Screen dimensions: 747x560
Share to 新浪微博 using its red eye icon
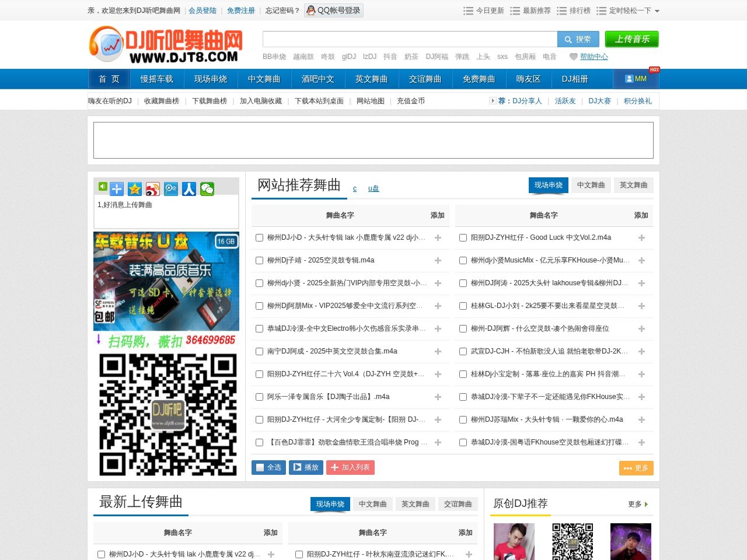tap(152, 188)
